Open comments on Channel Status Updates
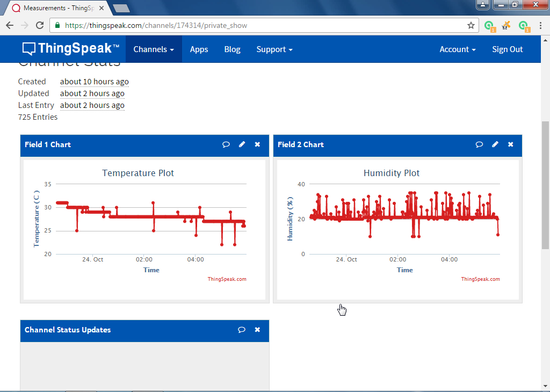The height and width of the screenshot is (392, 550). [x=242, y=330]
